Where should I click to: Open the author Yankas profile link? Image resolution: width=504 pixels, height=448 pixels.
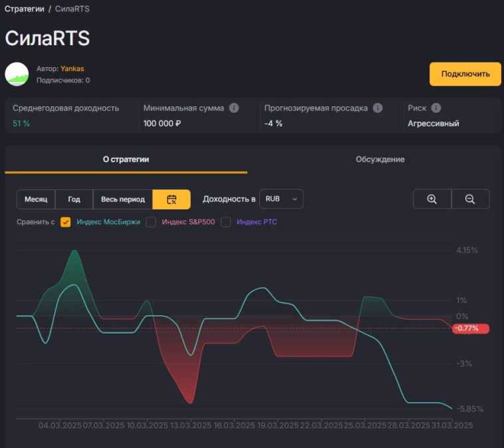[72, 68]
